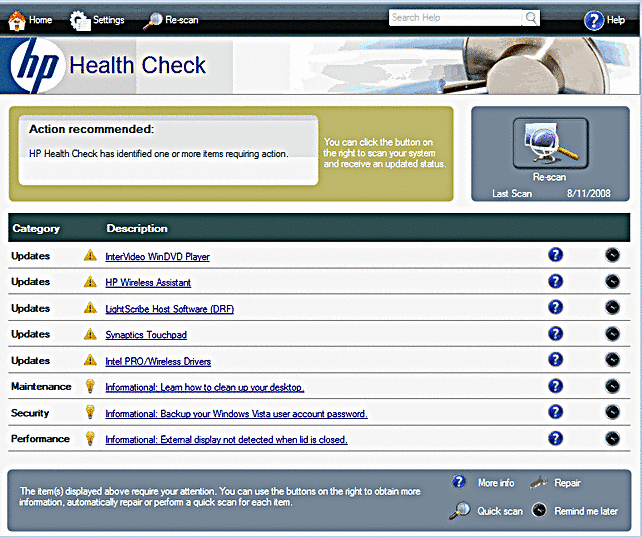The height and width of the screenshot is (537, 642).
Task: Open Help with the question mark icon
Action: 594,20
